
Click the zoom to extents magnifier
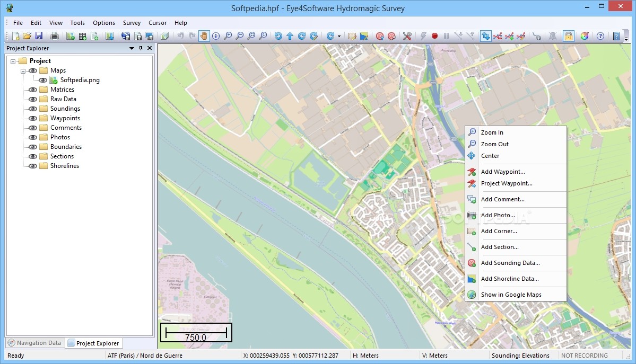(251, 36)
